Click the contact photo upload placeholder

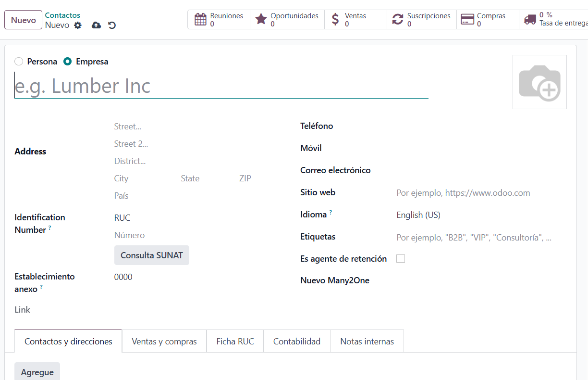click(x=539, y=82)
